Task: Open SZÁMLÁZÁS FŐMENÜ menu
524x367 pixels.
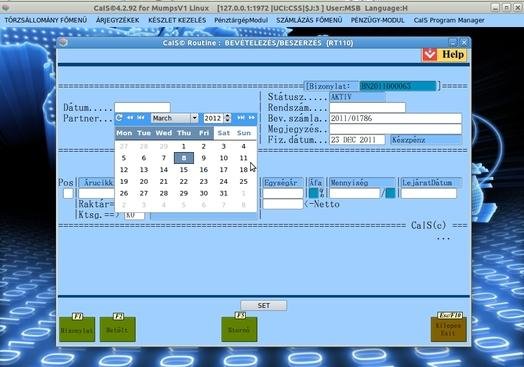Action: [309, 20]
